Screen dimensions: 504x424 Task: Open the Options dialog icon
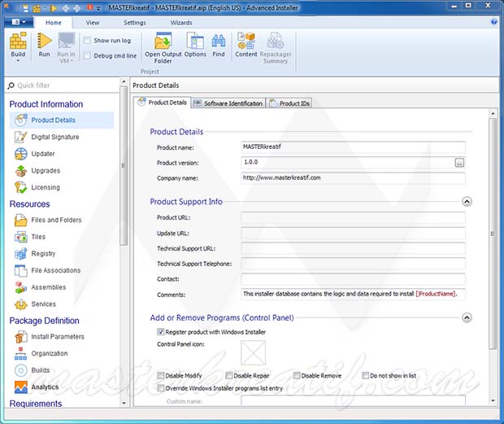pos(195,45)
